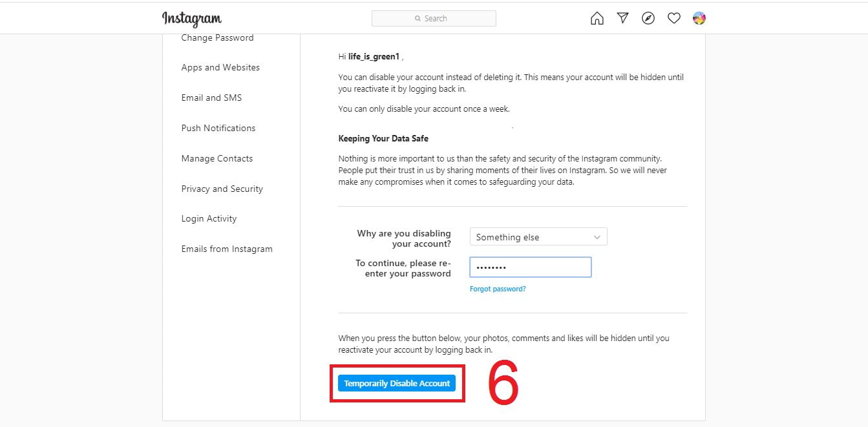Image resolution: width=868 pixels, height=427 pixels.
Task: Open activity feed heart icon
Action: click(674, 19)
